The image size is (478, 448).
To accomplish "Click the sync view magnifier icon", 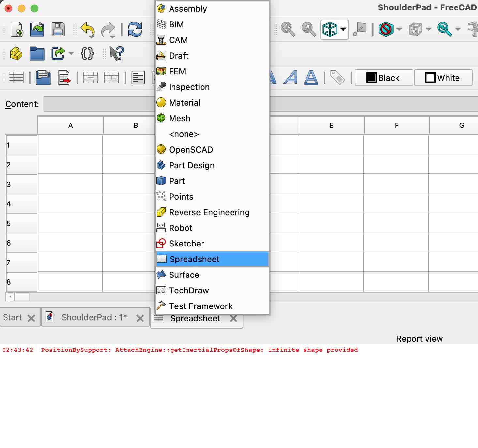I will point(444,29).
